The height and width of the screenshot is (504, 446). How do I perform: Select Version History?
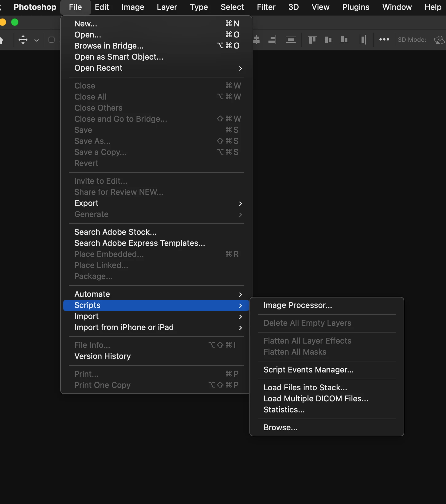tap(156, 356)
